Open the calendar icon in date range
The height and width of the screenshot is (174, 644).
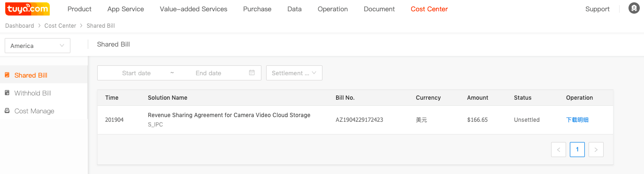(252, 73)
